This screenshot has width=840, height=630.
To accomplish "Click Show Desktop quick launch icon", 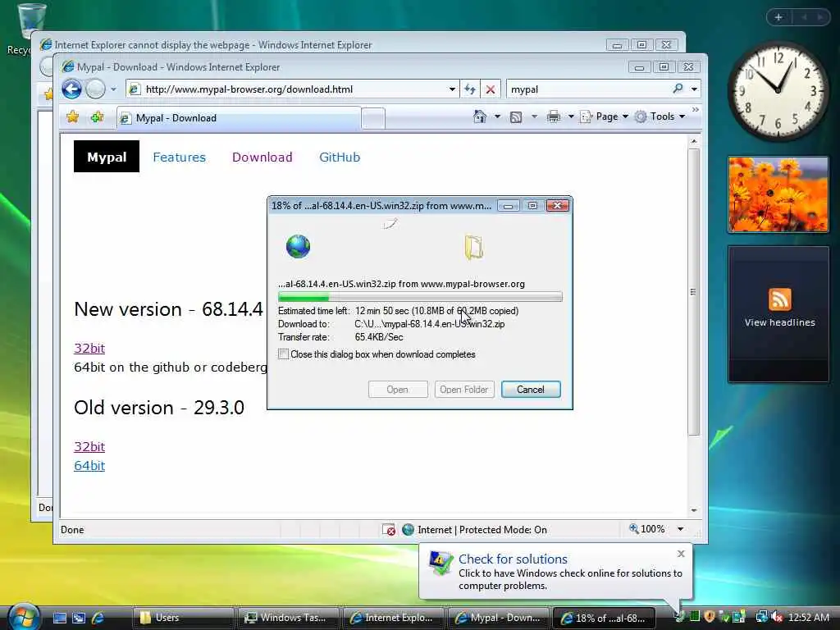I will click(59, 618).
